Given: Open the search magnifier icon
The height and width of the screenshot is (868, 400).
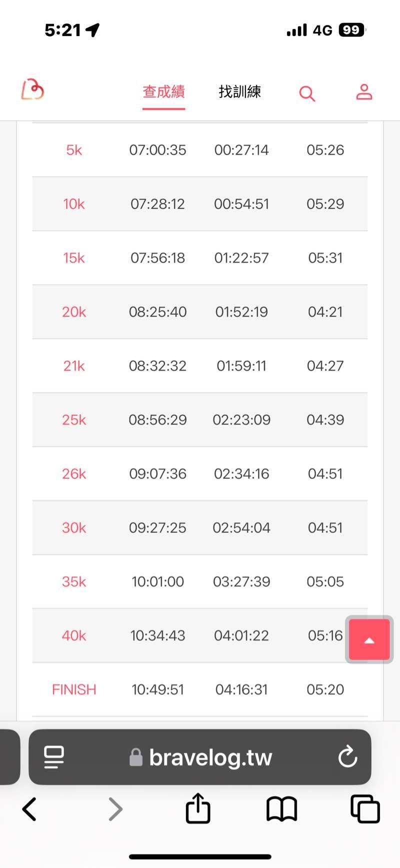Looking at the screenshot, I should [x=307, y=93].
